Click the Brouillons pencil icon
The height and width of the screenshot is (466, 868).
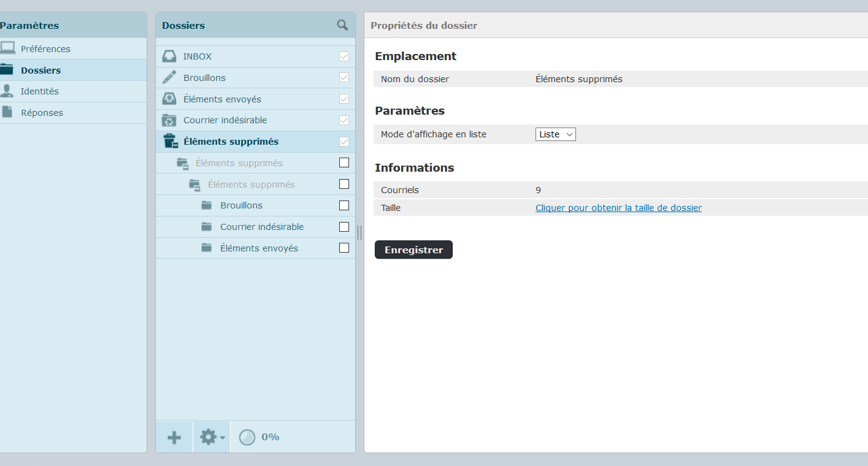[169, 77]
